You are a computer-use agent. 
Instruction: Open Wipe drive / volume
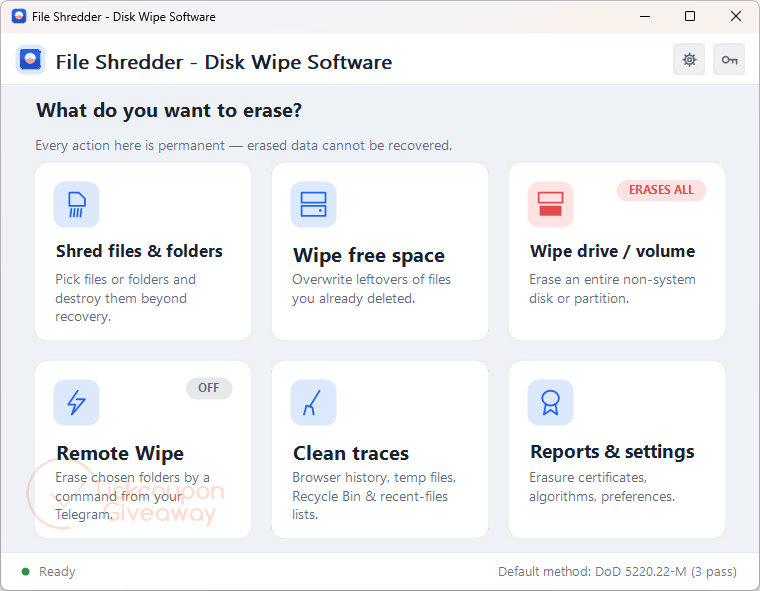coord(617,252)
